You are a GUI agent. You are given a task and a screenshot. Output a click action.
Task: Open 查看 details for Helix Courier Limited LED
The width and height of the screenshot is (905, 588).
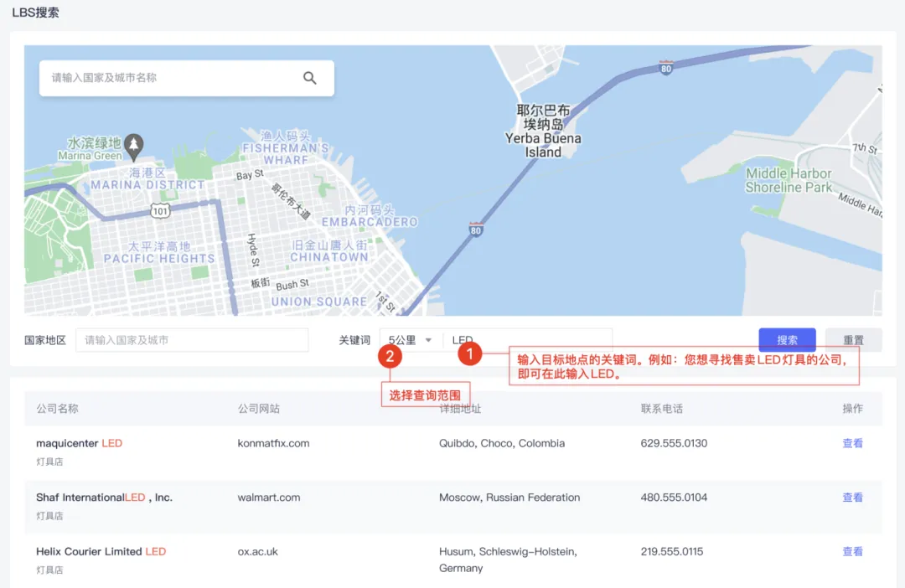pos(852,551)
